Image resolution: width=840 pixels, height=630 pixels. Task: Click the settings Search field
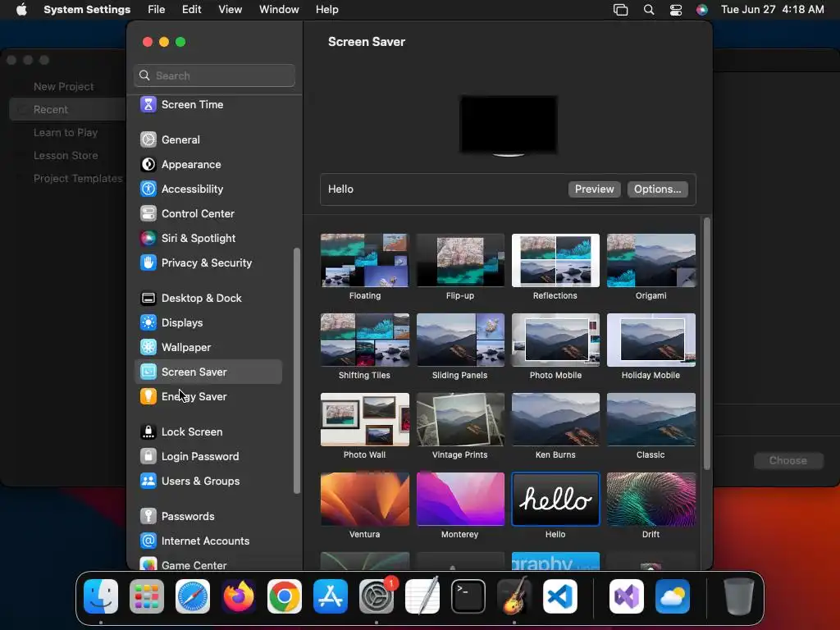(x=214, y=75)
